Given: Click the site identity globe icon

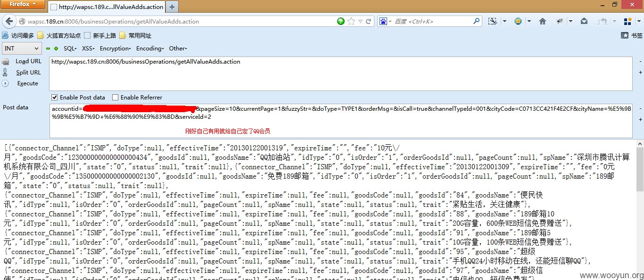Looking at the screenshot, I should 22,21.
